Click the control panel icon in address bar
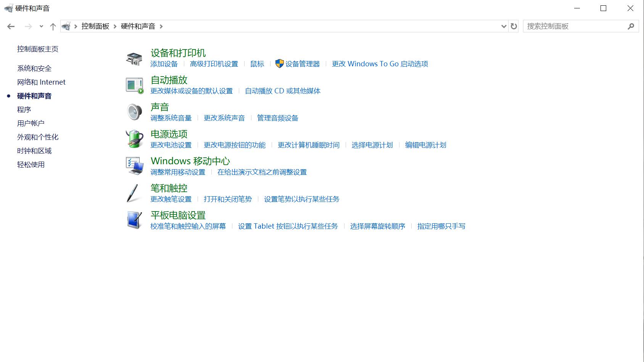 click(x=66, y=26)
